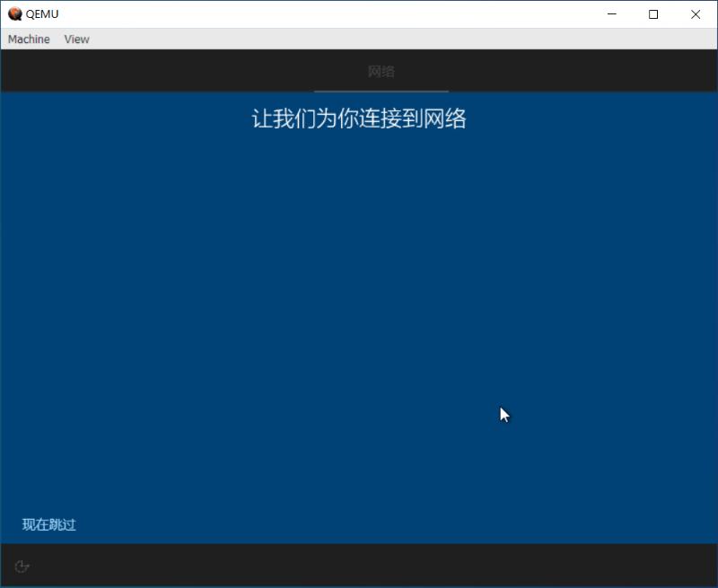Click the QEMU emblem left of window title

click(13, 13)
